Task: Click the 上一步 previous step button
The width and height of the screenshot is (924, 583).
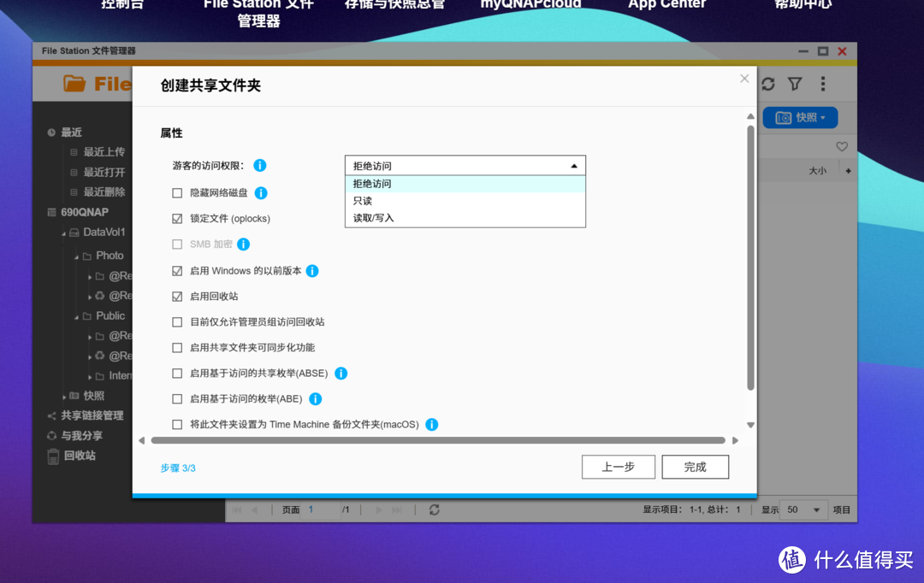Action: pos(618,467)
